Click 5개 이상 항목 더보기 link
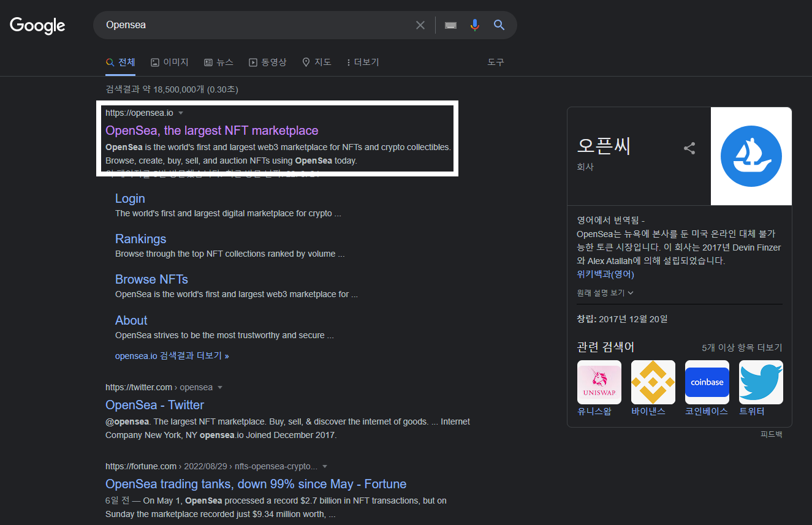 (x=742, y=348)
